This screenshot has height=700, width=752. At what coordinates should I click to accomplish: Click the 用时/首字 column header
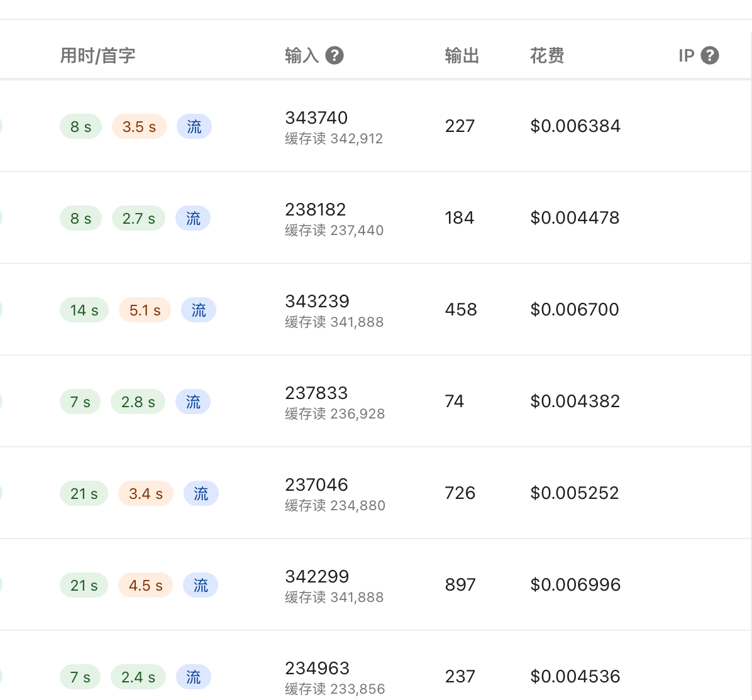pyautogui.click(x=98, y=56)
